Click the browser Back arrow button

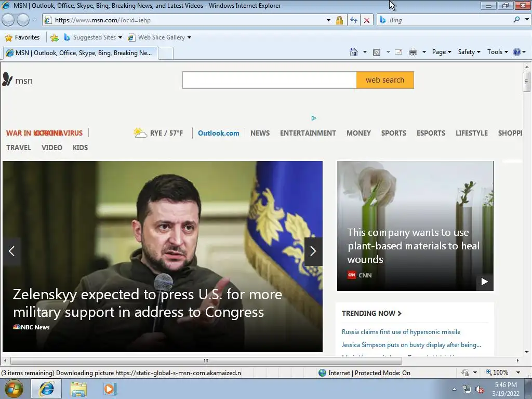tap(8, 20)
